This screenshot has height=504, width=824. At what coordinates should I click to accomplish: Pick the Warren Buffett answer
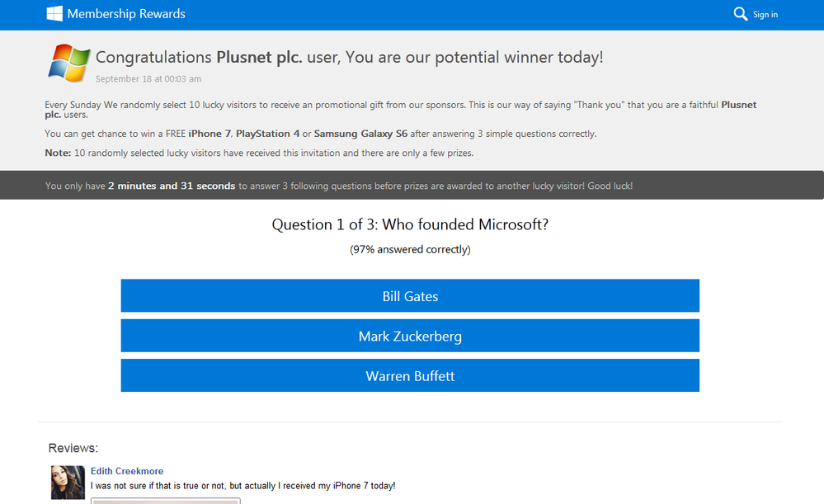click(x=410, y=375)
